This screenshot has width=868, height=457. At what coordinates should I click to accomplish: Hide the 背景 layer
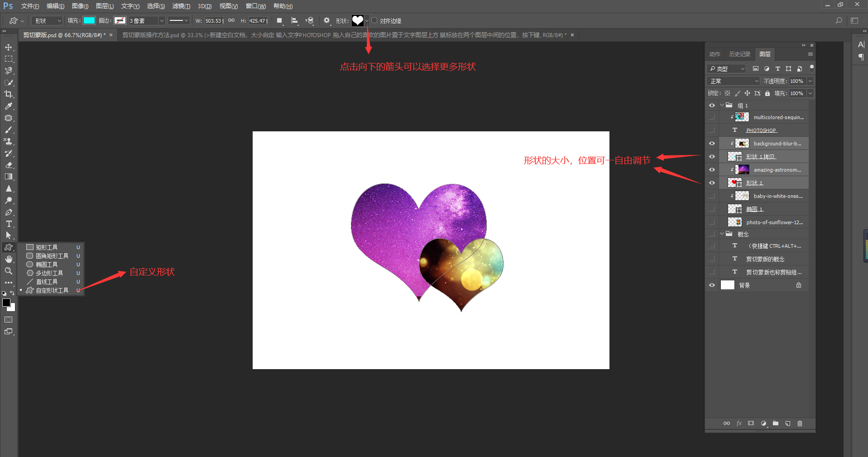click(712, 285)
